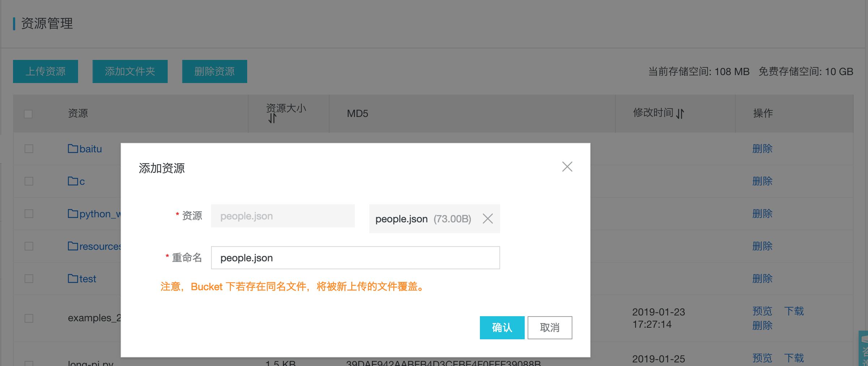
Task: Check the test folder row checkbox
Action: tap(29, 279)
